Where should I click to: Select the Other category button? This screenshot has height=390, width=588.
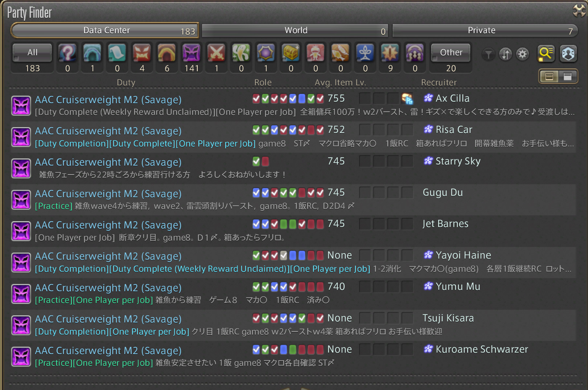tap(451, 53)
